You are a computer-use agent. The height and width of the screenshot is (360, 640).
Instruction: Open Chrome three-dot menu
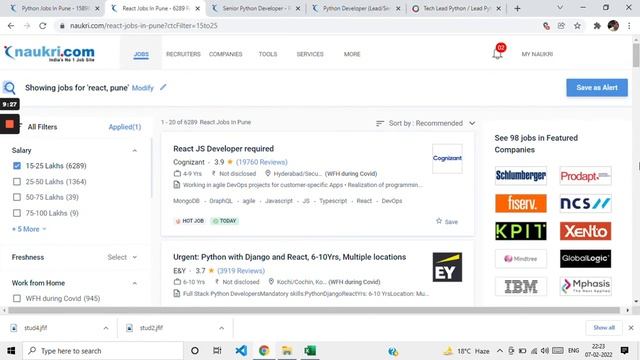(629, 26)
